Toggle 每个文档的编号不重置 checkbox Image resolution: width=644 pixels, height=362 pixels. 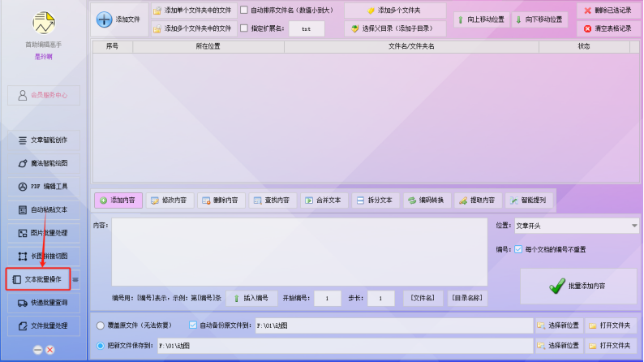(518, 249)
